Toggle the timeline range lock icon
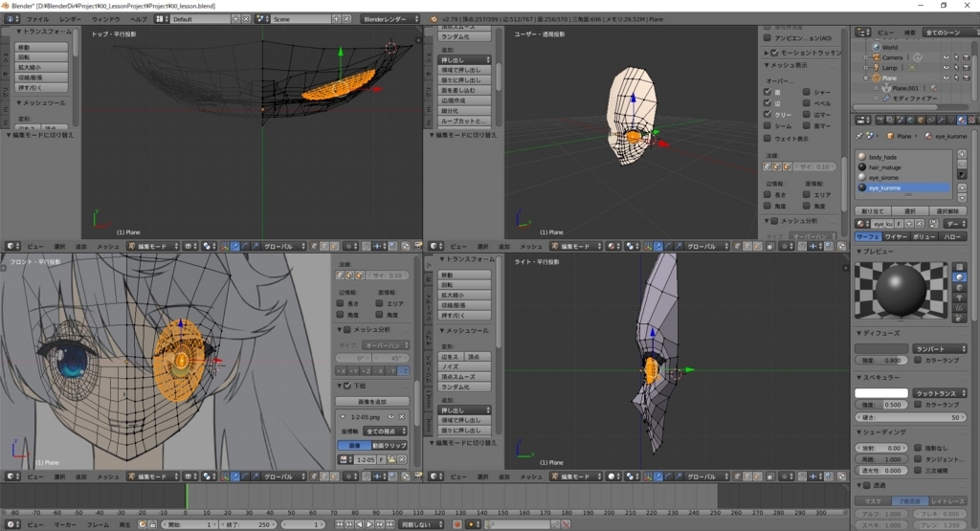Viewport: 980px width, 531px height. (152, 524)
